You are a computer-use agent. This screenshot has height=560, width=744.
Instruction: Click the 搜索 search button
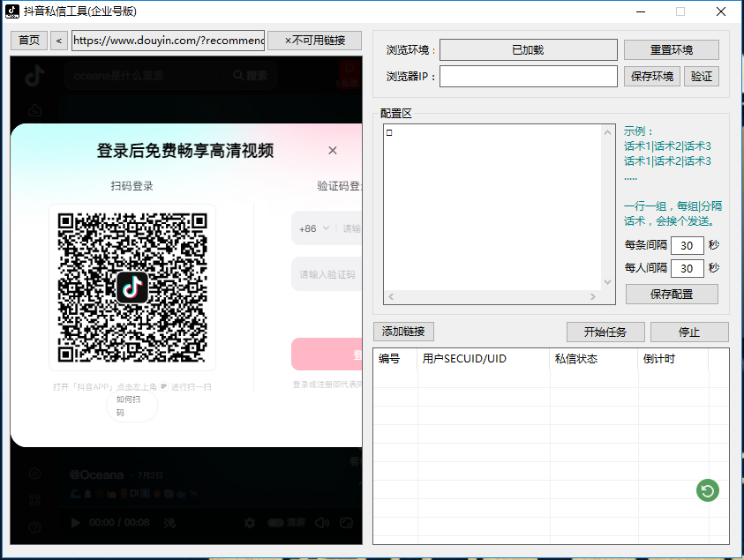click(250, 75)
